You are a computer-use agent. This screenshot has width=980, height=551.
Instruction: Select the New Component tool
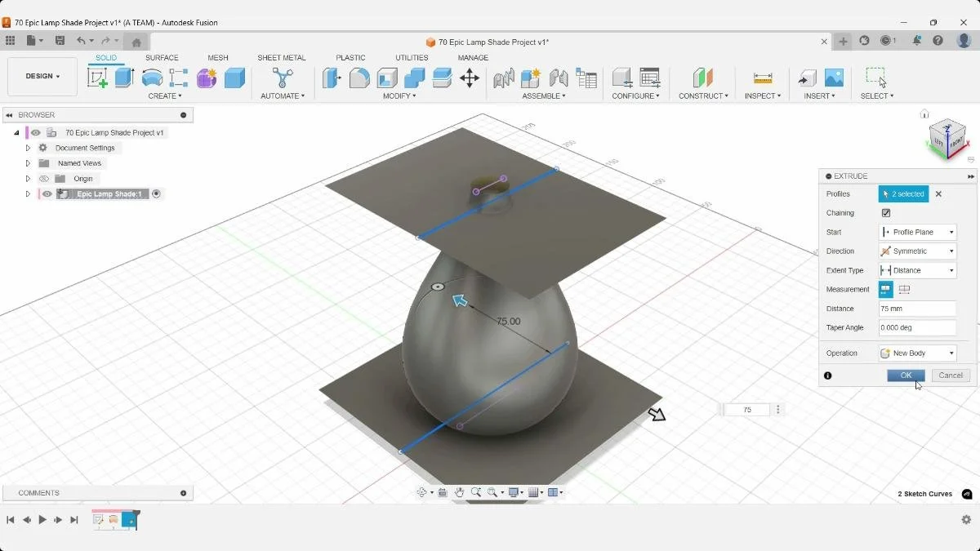point(531,78)
